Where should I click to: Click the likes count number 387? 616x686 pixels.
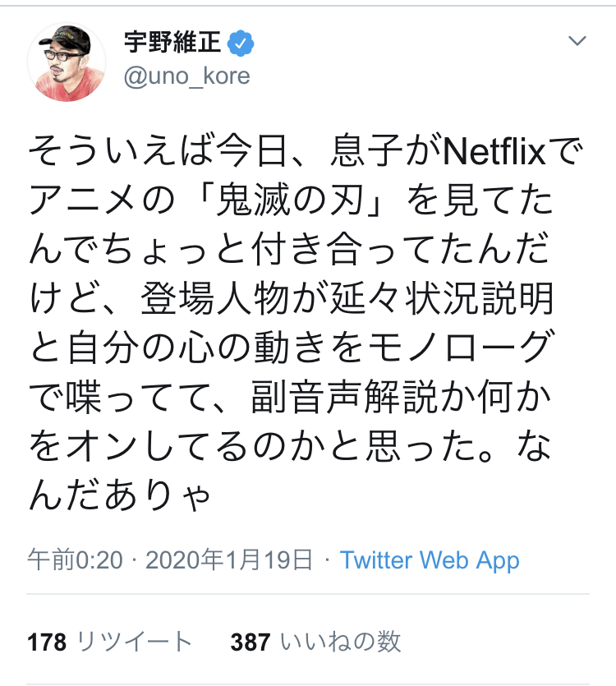coord(251,642)
